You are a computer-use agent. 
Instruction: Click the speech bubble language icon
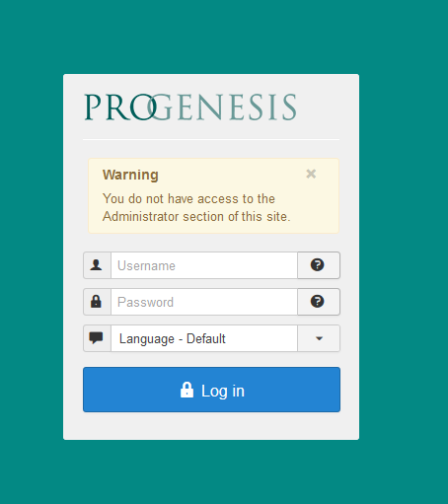[x=96, y=337]
